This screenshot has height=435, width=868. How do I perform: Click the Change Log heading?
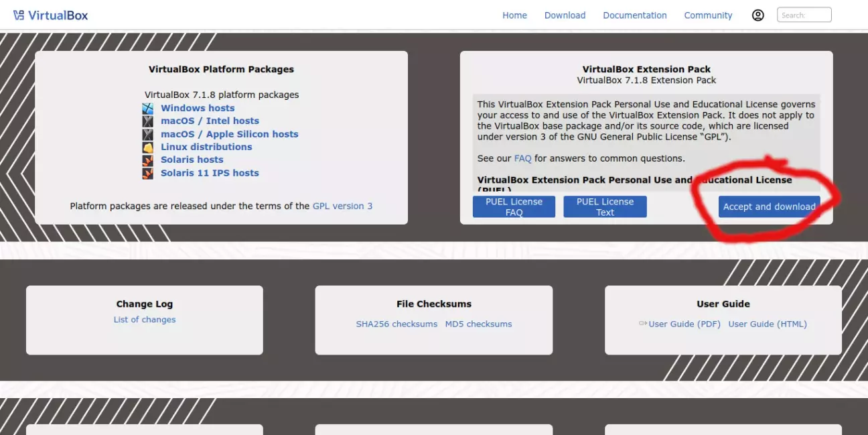point(145,304)
